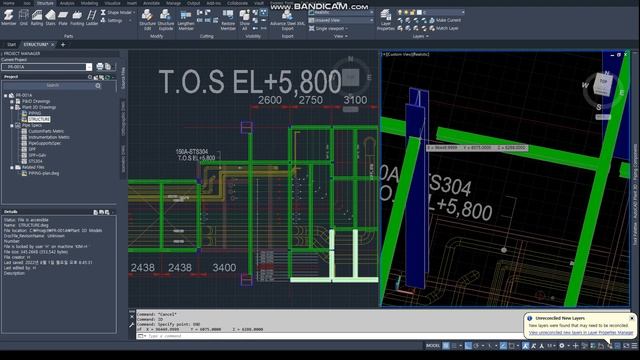640x360 pixels.
Task: Click Show All in Visibility panel
Action: coord(244,20)
